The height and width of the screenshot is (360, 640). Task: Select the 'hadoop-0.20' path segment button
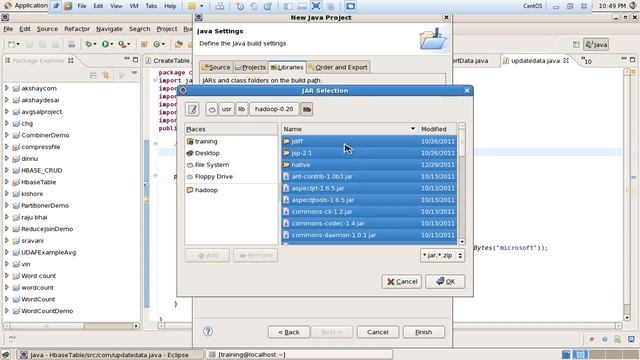(x=274, y=109)
